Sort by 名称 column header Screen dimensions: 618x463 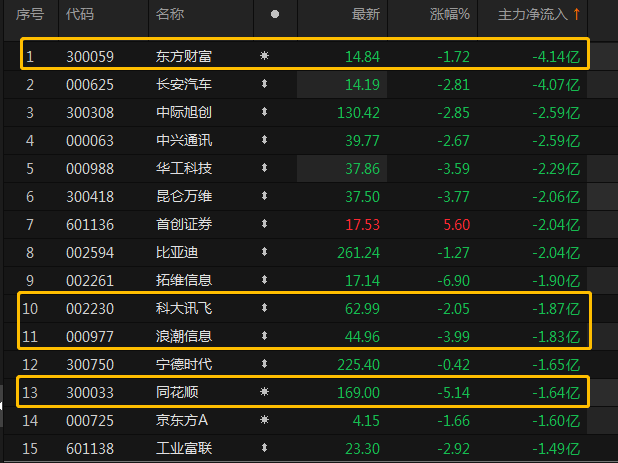(x=169, y=14)
